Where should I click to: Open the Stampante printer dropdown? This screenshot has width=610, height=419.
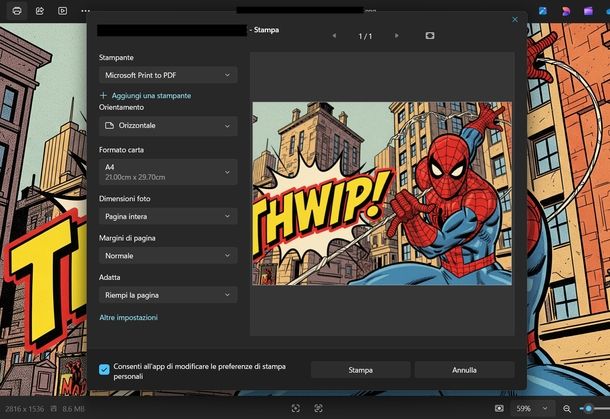coord(168,75)
